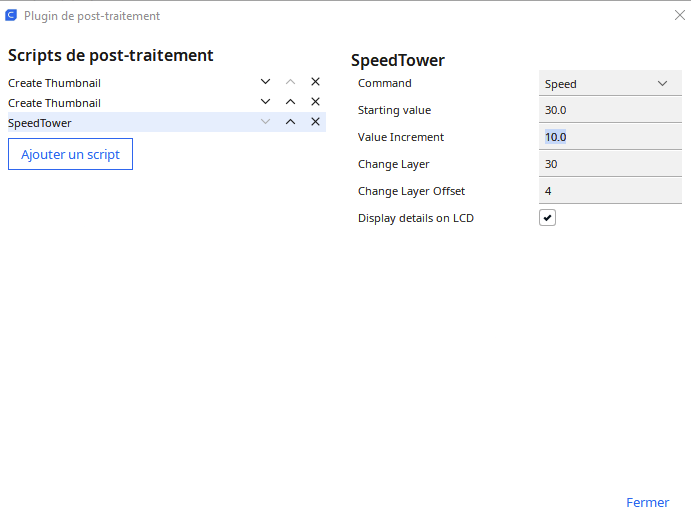691x524 pixels.
Task: Move second Create Thumbnail script up
Action: (x=290, y=102)
